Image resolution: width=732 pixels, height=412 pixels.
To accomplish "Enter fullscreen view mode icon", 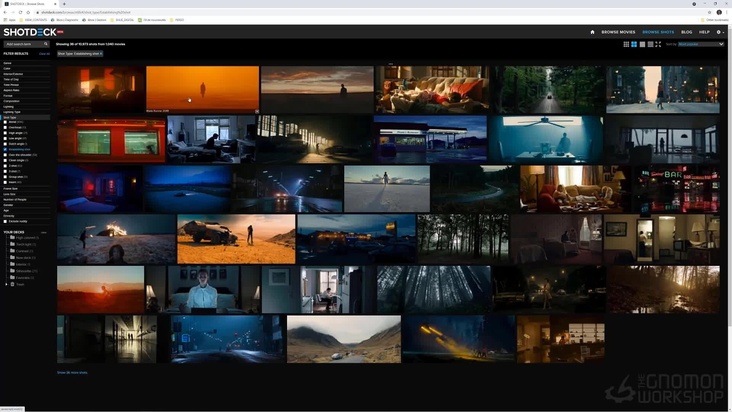I will click(658, 44).
